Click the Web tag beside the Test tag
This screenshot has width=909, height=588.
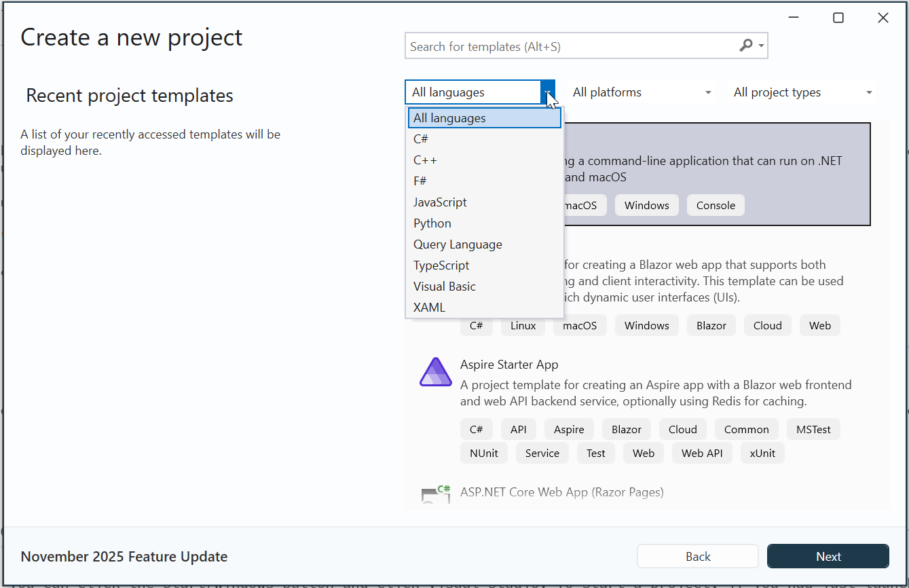tap(644, 453)
